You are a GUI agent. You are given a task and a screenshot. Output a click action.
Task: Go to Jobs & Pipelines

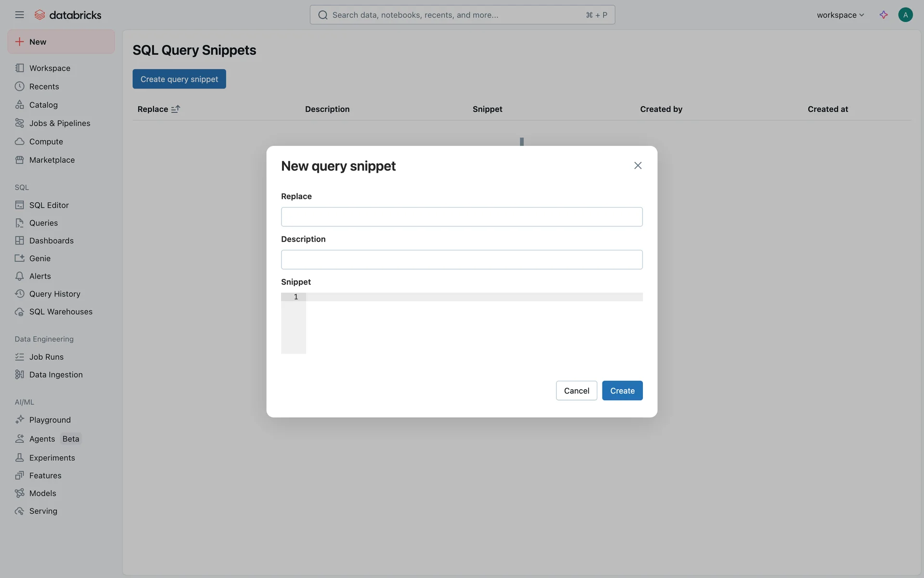point(60,123)
